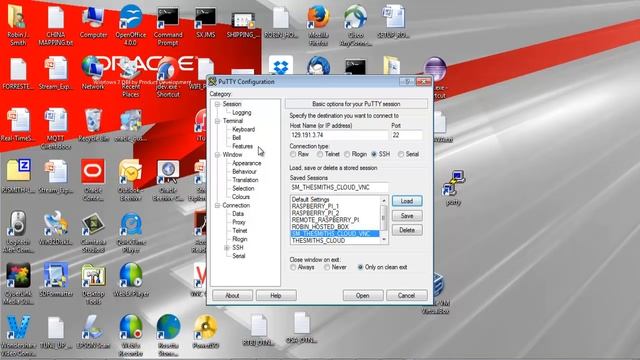Open the MQTT Client document icon
The image size is (640, 360).
[56, 128]
